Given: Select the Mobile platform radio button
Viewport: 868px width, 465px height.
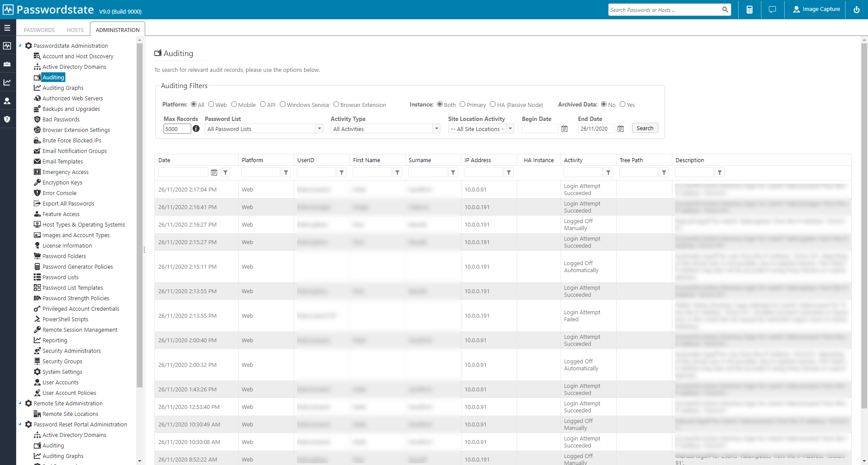Looking at the screenshot, I should tap(234, 104).
